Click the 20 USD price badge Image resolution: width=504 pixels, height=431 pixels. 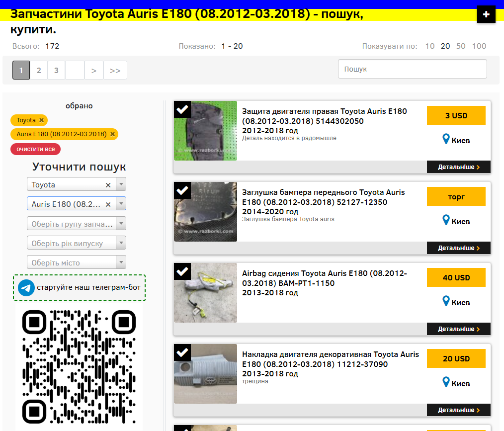pyautogui.click(x=456, y=358)
